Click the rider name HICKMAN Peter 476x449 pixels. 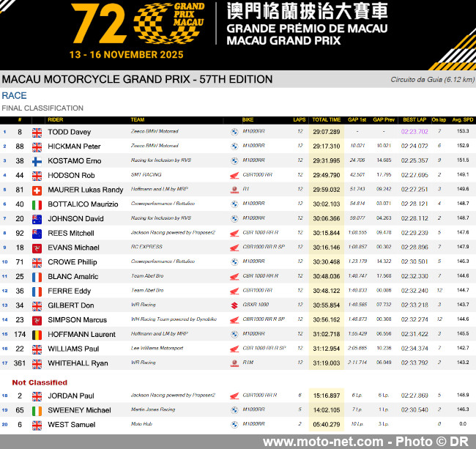74,146
